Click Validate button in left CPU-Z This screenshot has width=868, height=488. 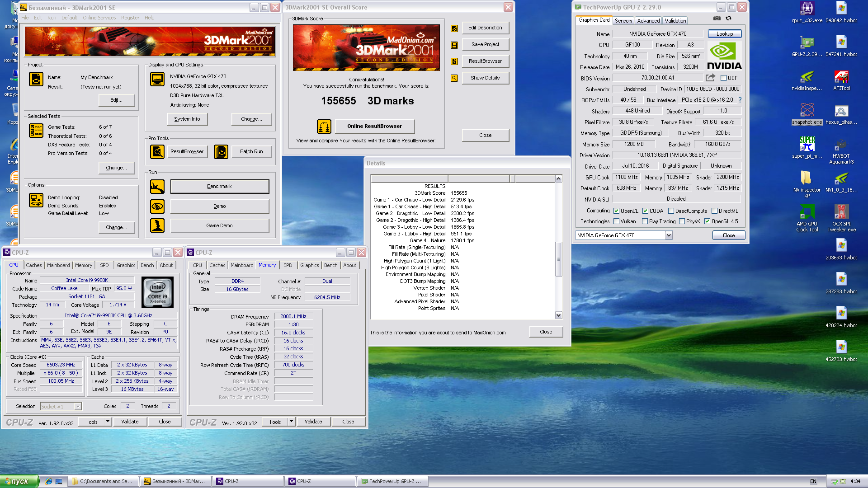coord(130,422)
